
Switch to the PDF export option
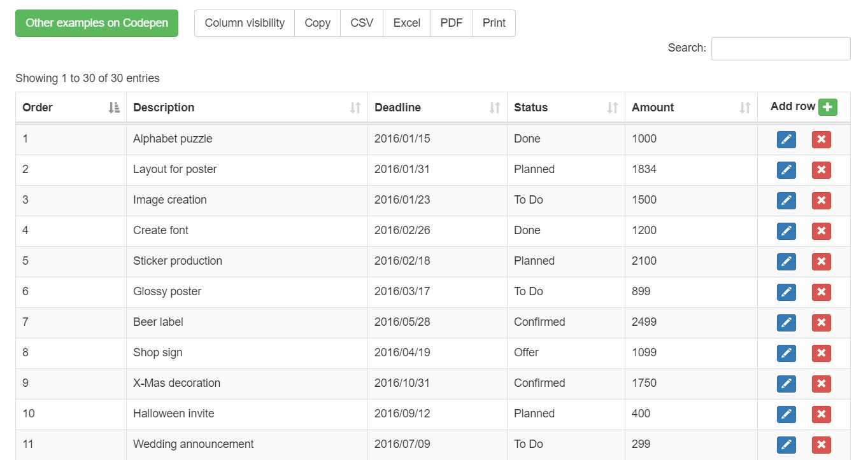pyautogui.click(x=451, y=23)
